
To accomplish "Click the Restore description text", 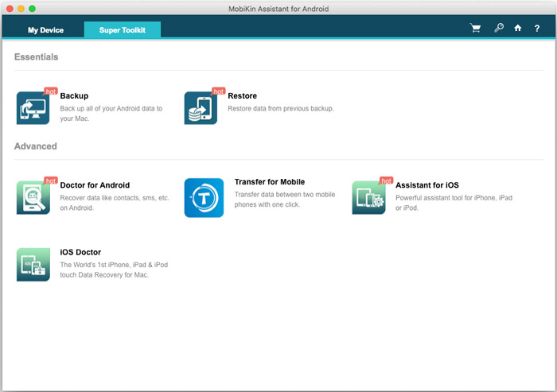I will tap(281, 109).
